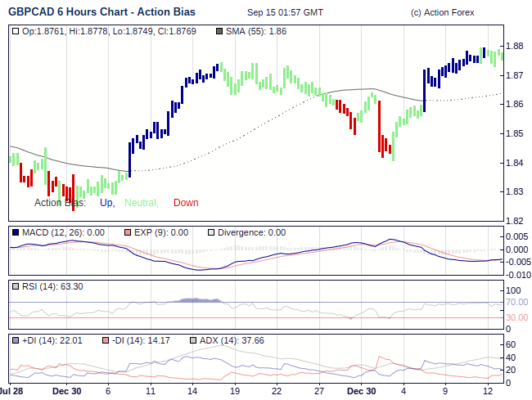532x400 pixels.
Task: Click the white OHLC legend swatch
Action: point(16,31)
